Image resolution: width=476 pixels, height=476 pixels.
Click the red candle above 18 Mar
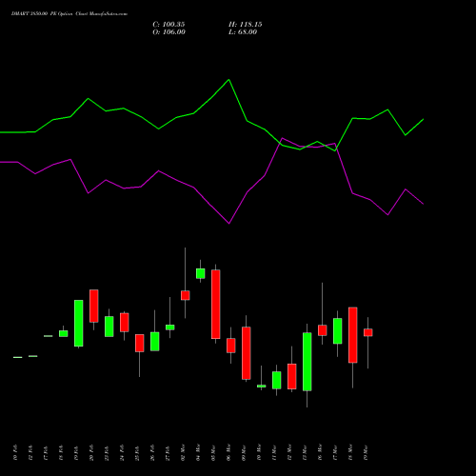click(x=353, y=335)
